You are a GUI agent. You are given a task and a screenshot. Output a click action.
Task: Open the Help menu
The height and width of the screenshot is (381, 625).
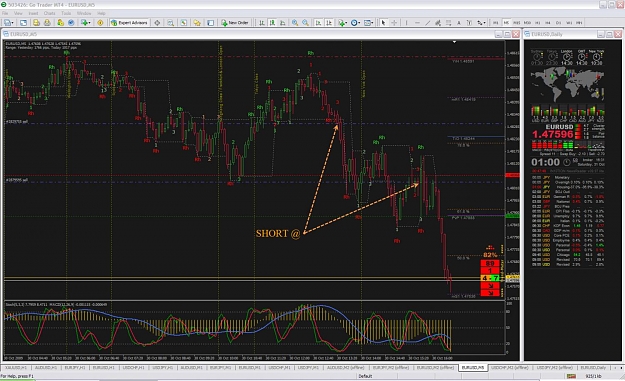tap(101, 13)
